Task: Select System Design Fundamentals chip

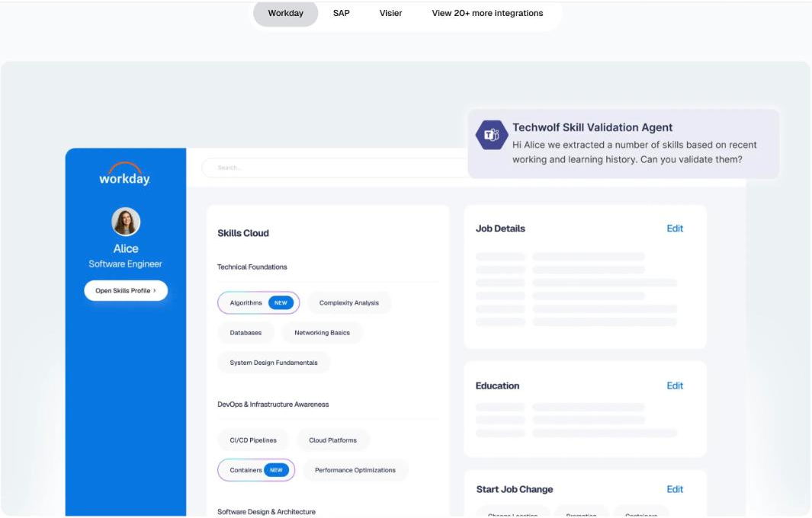Action: [274, 363]
